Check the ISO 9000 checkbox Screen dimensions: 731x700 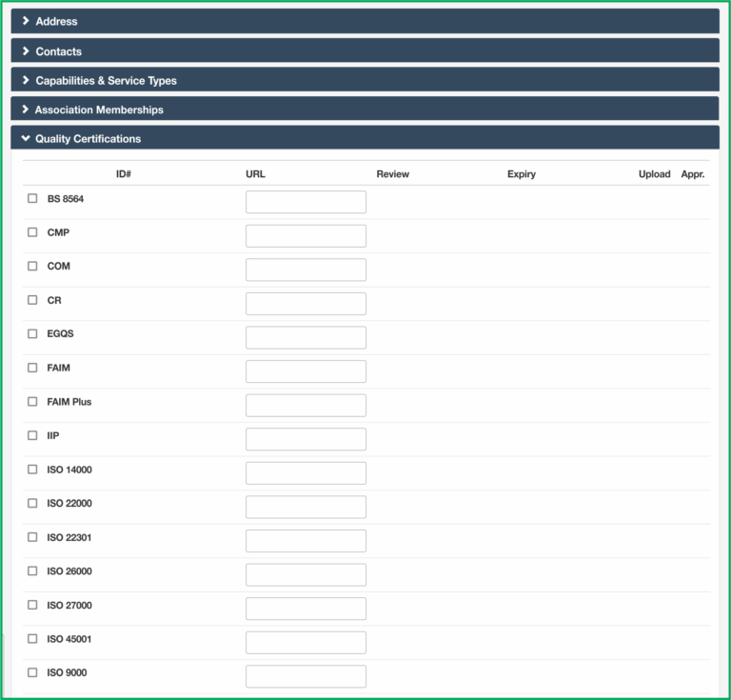(32, 672)
